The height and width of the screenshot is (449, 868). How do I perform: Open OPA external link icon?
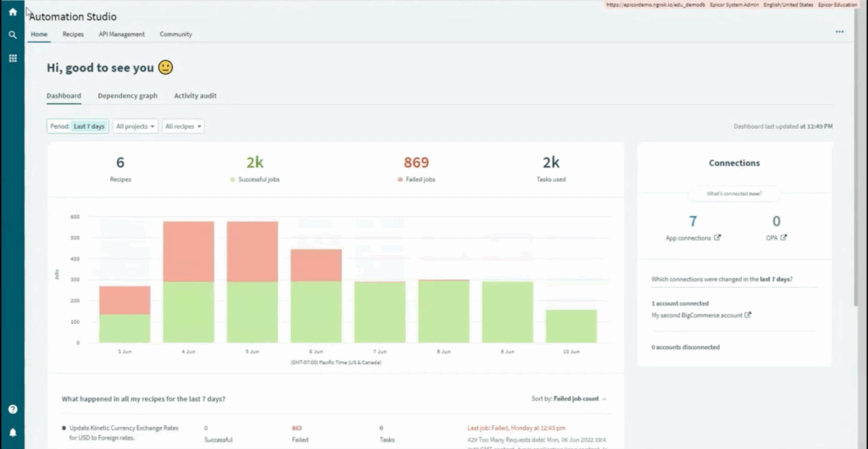[x=783, y=238]
